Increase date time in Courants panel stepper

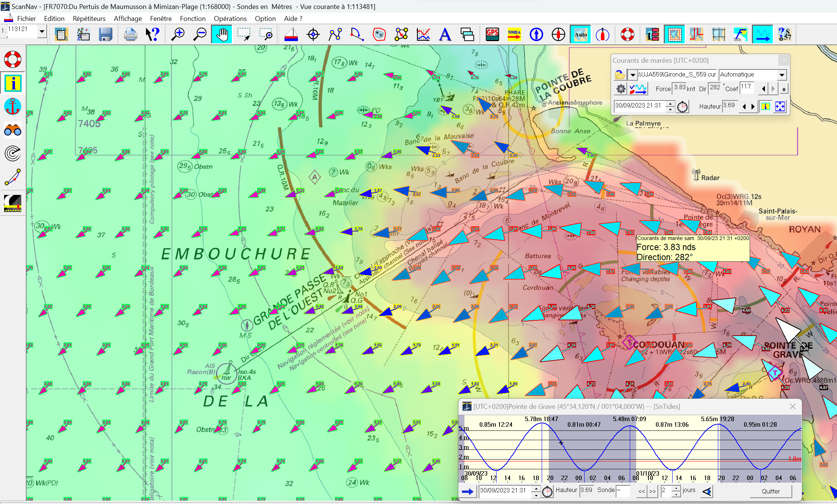click(x=670, y=103)
